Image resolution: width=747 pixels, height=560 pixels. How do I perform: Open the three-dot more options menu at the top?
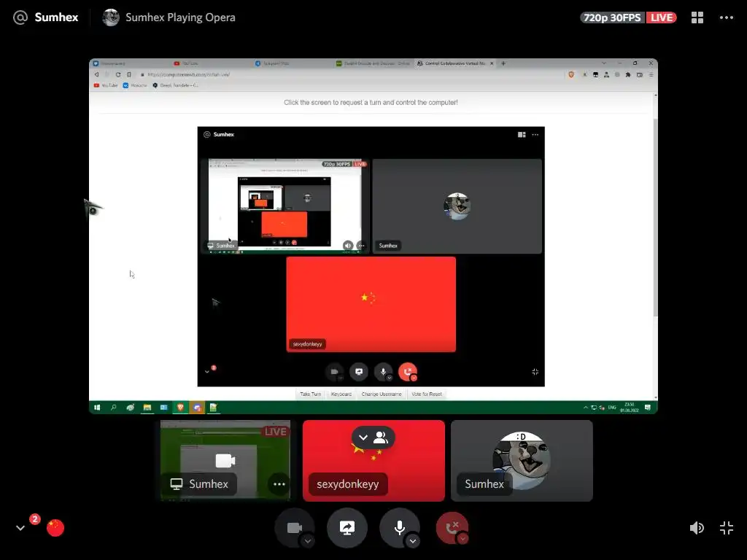click(x=726, y=17)
